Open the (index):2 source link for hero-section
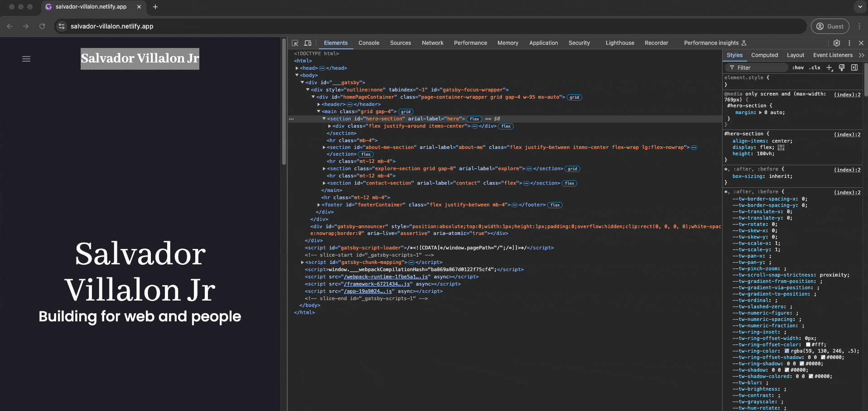The width and height of the screenshot is (868, 411). click(847, 134)
